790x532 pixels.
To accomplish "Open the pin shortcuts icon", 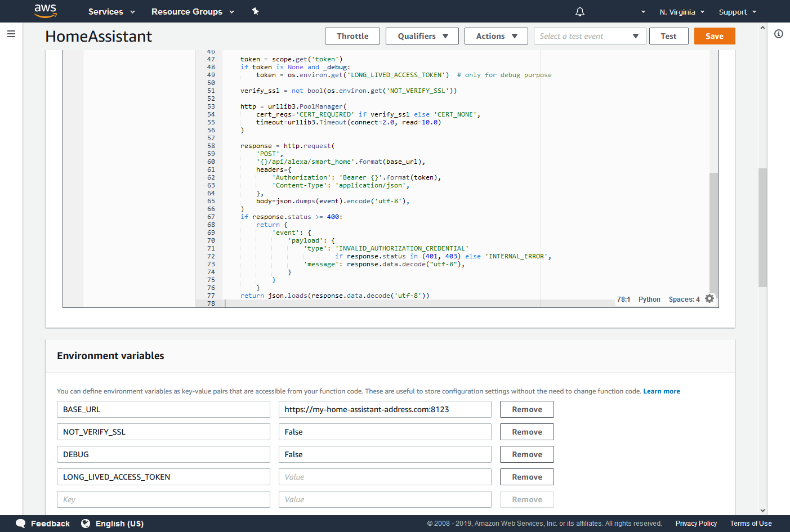I will (255, 11).
